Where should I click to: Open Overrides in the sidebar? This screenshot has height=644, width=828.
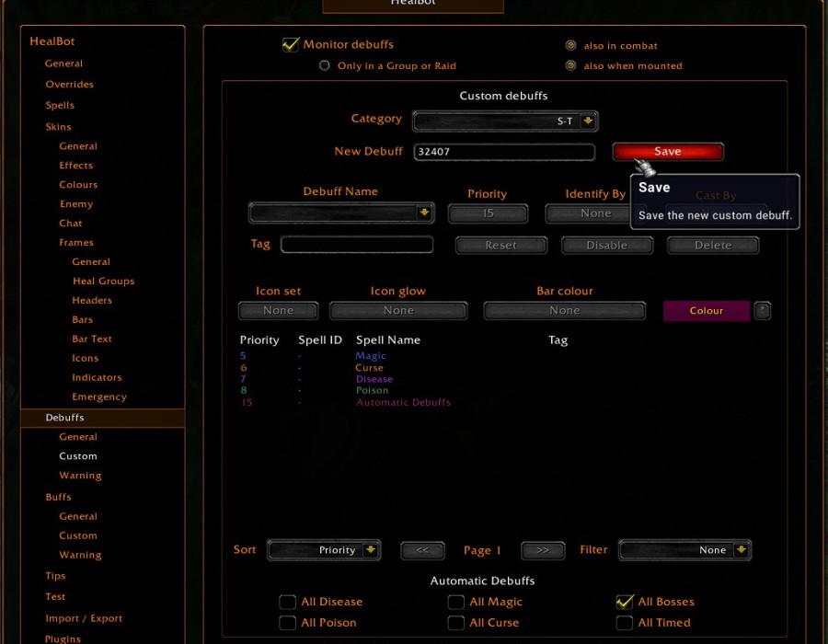point(69,85)
